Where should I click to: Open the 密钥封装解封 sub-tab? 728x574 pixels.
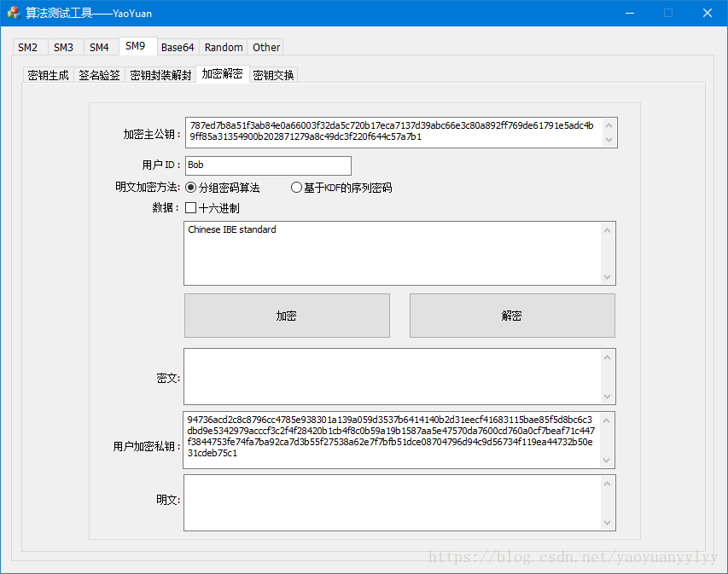160,75
